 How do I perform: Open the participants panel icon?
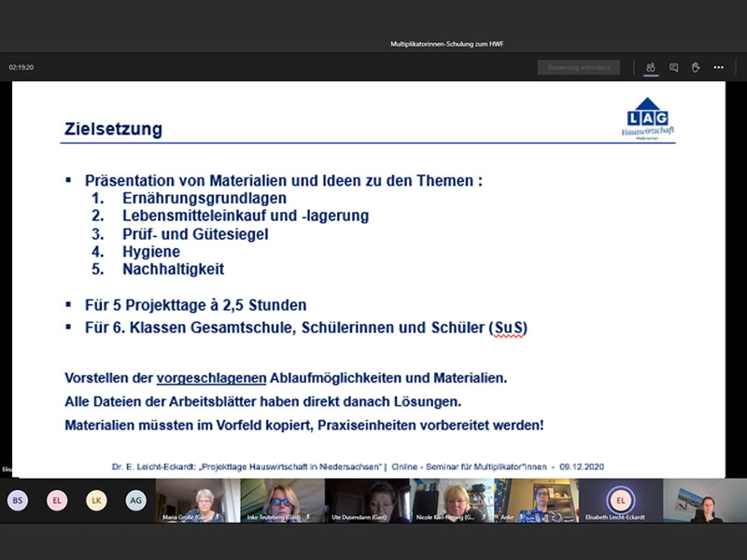tap(650, 67)
